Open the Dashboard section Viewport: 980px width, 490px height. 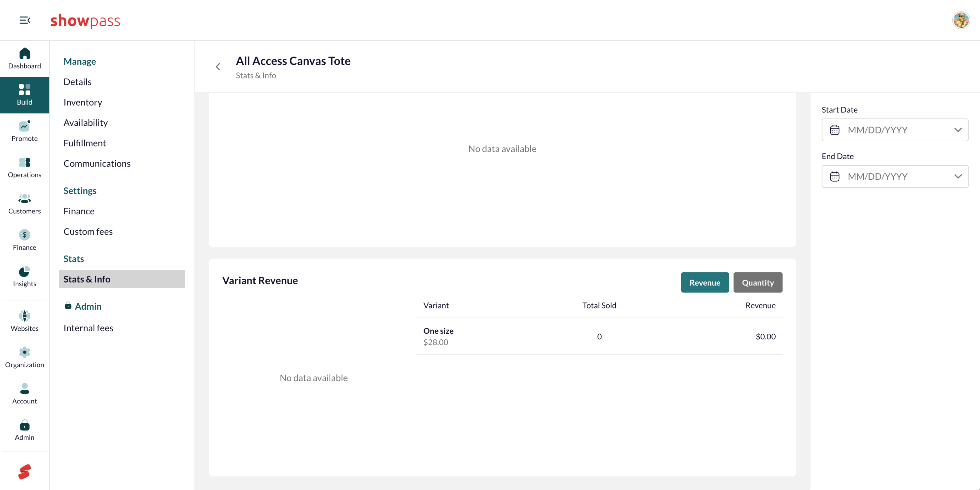point(24,58)
